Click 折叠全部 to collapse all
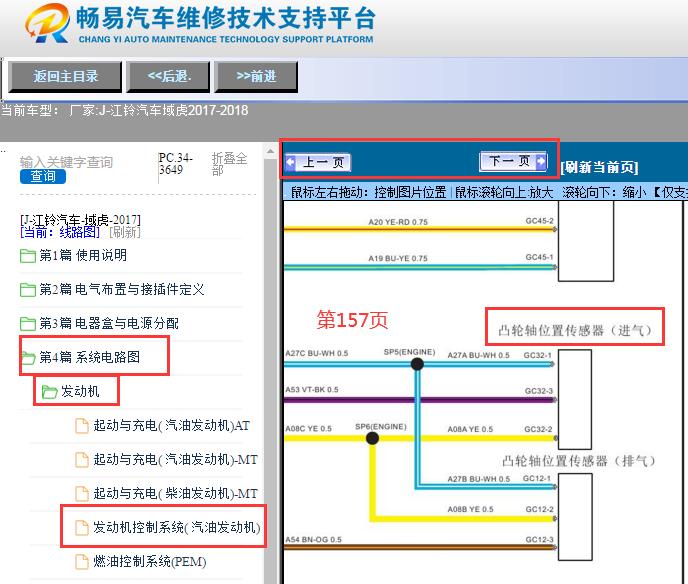This screenshot has width=688, height=584. pyautogui.click(x=229, y=164)
